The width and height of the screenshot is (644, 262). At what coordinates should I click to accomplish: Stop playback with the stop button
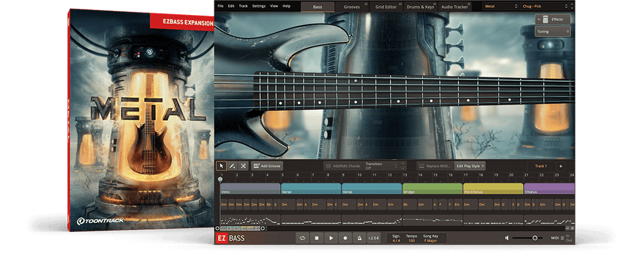[317, 237]
